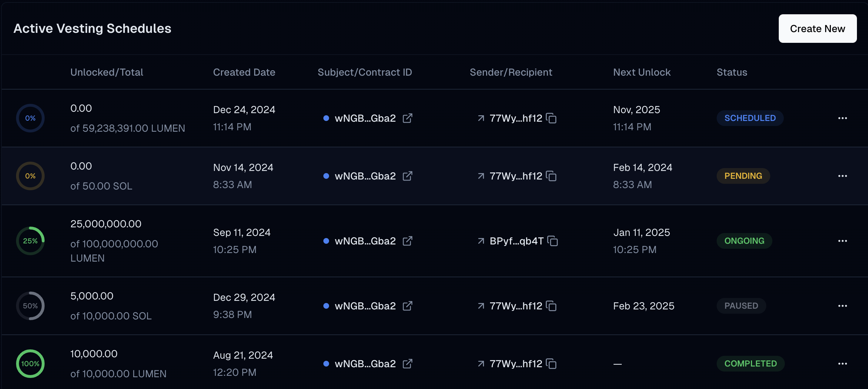This screenshot has width=868, height=389.
Task: Click the outgoing arrow icon beside 77Wy...hf12 in SCHEDULED row
Action: 481,118
